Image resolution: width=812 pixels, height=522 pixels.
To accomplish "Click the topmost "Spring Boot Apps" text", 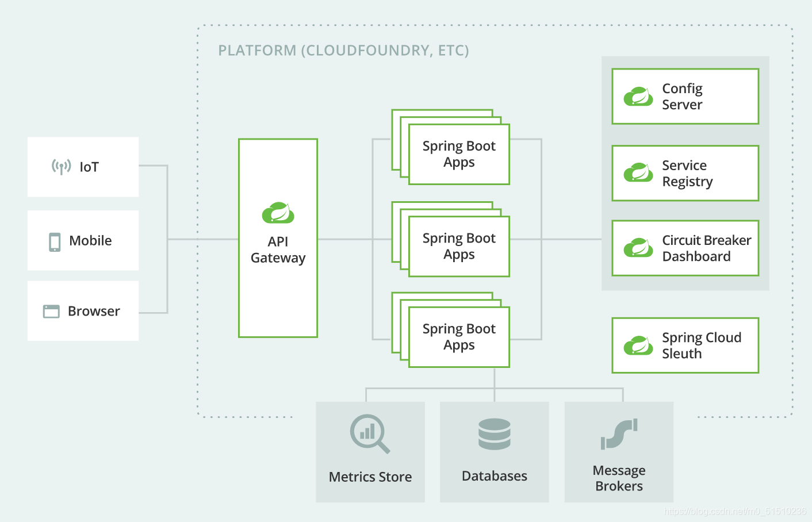I will (459, 154).
